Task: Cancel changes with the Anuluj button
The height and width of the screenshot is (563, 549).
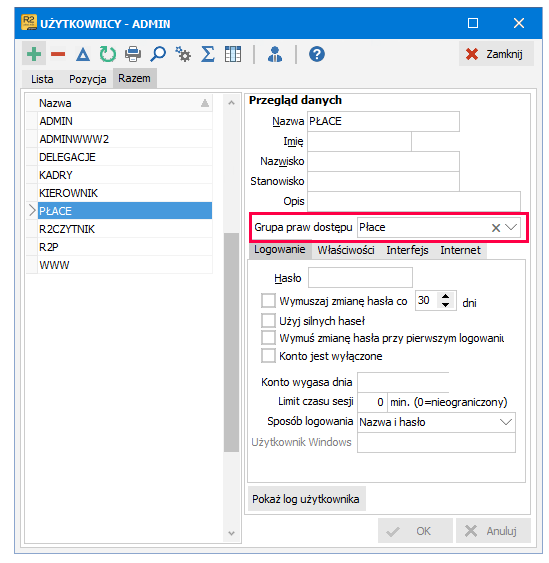Action: pyautogui.click(x=493, y=531)
